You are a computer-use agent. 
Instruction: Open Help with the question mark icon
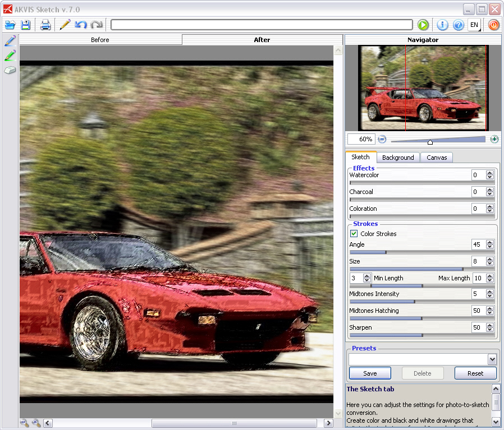(x=459, y=25)
